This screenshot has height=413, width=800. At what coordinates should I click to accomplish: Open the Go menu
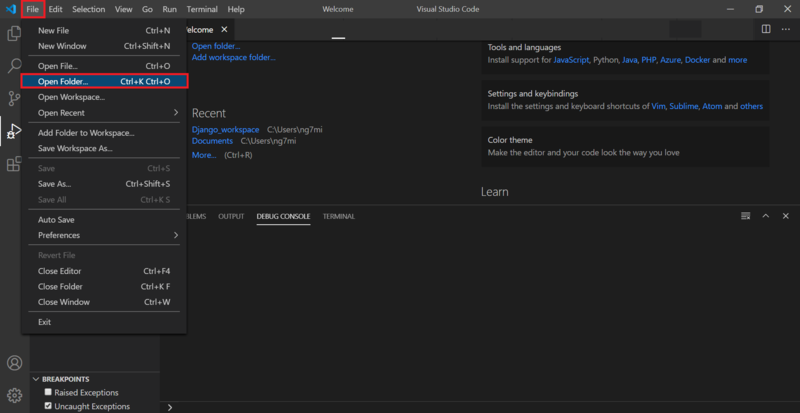(x=147, y=9)
